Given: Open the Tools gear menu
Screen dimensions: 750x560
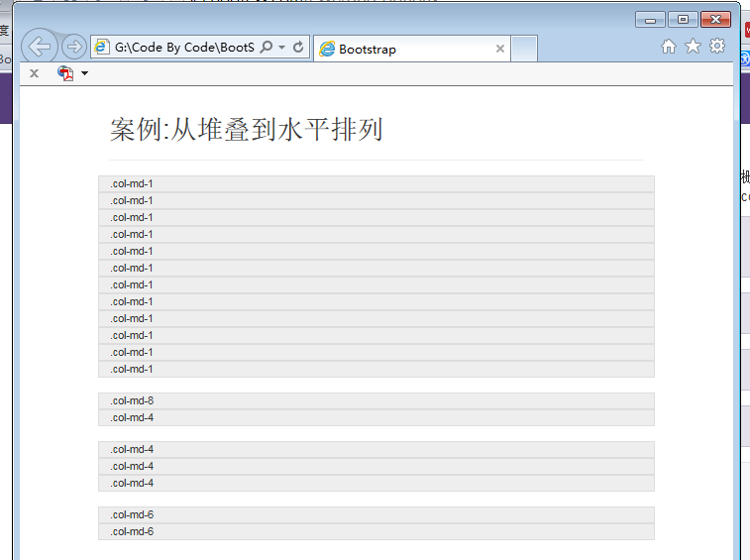Looking at the screenshot, I should (x=716, y=47).
